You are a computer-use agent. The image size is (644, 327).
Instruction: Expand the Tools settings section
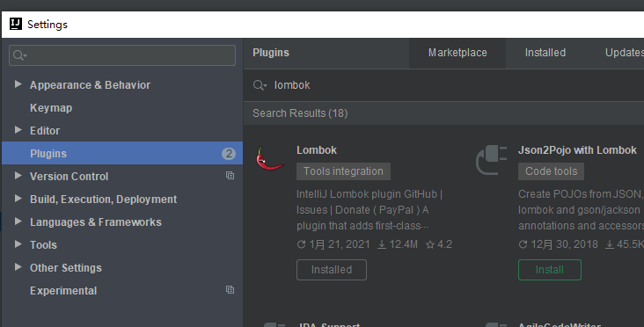click(x=18, y=244)
